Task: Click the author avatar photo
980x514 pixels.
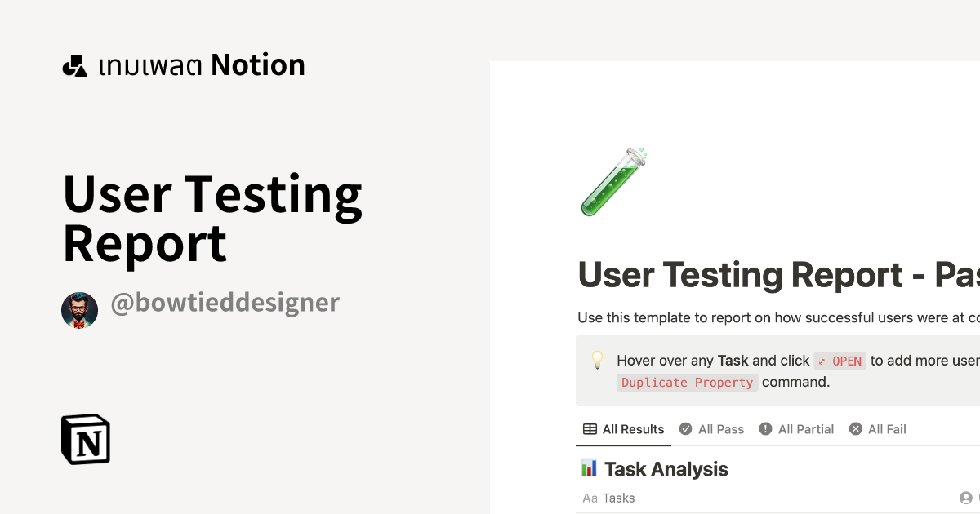Action: pos(80,310)
